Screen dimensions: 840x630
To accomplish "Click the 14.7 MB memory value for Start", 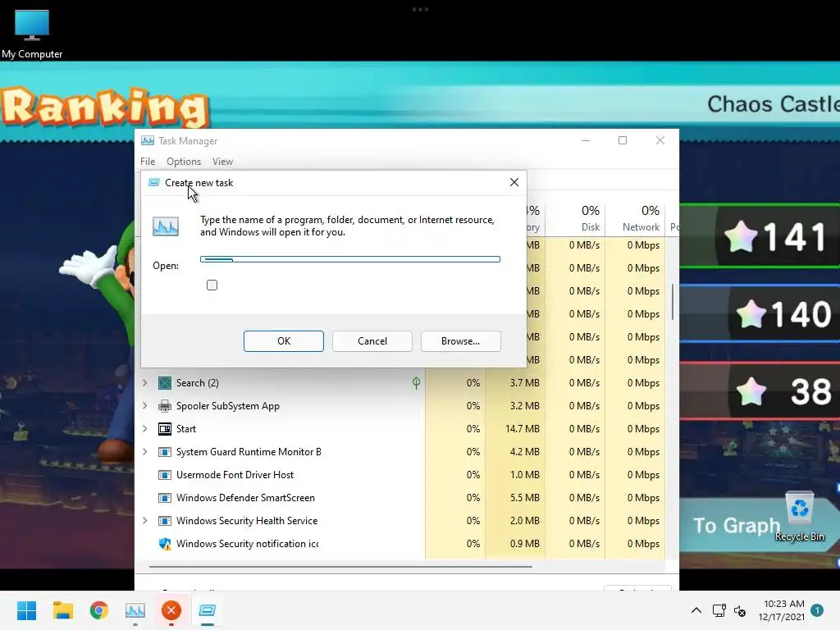I will click(523, 429).
